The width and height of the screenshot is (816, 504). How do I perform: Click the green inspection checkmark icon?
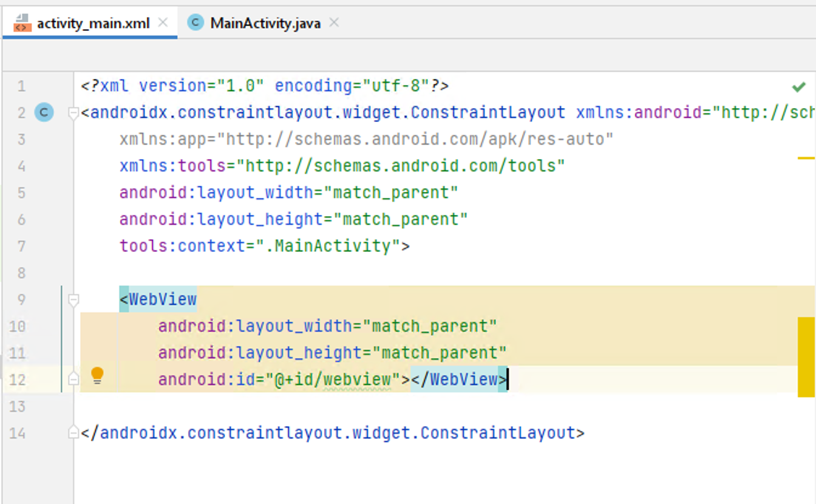coord(799,87)
